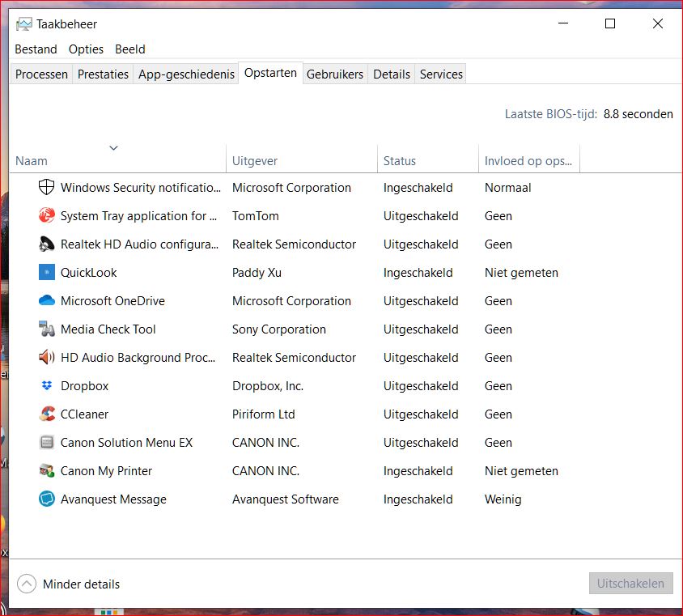Click the CCleaner icon
Image resolution: width=683 pixels, height=616 pixels.
point(47,414)
